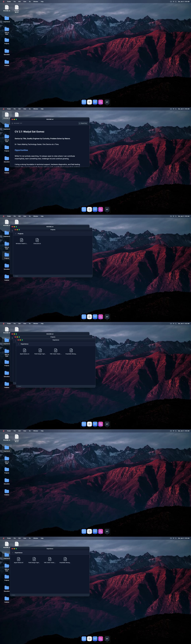Image resolution: width=191 pixels, height=644 pixels.
Task: Launch the GIT app in dock
Action: [107, 102]
